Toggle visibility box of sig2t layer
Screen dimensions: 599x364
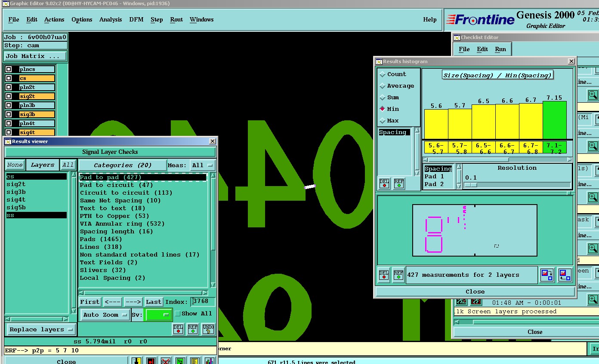[9, 96]
